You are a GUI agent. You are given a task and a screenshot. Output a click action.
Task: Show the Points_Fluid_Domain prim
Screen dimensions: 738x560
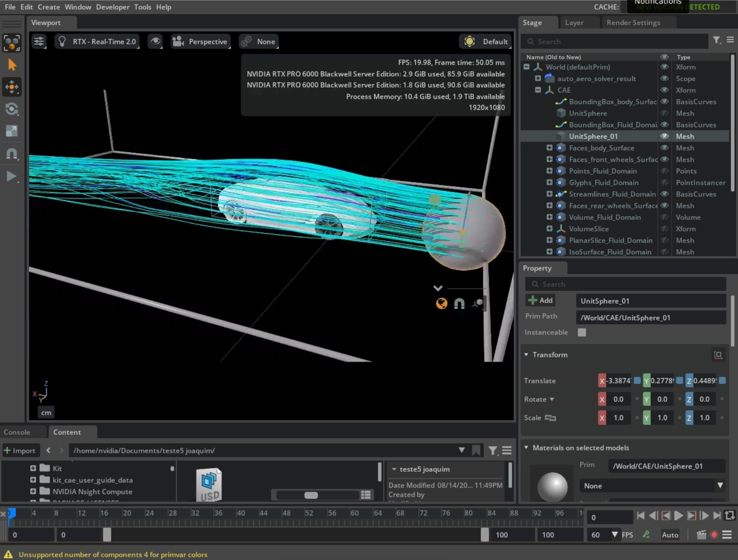pyautogui.click(x=664, y=171)
